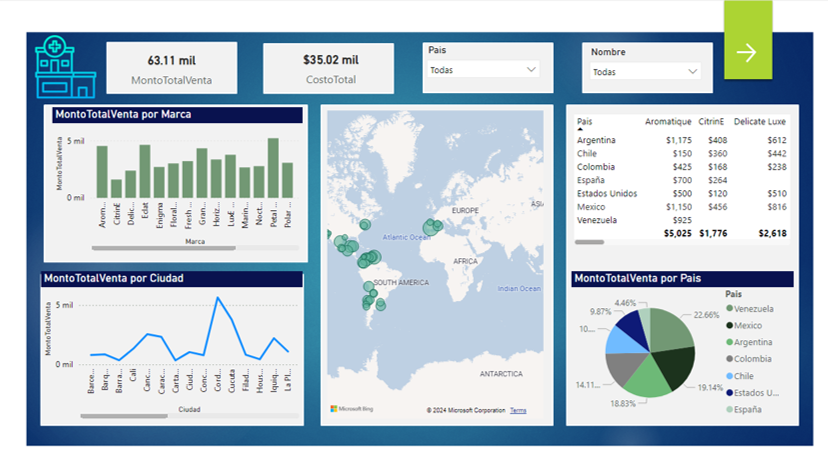This screenshot has height=464, width=828.
Task: Click Argentina legend marker in pie chart
Action: pos(730,342)
